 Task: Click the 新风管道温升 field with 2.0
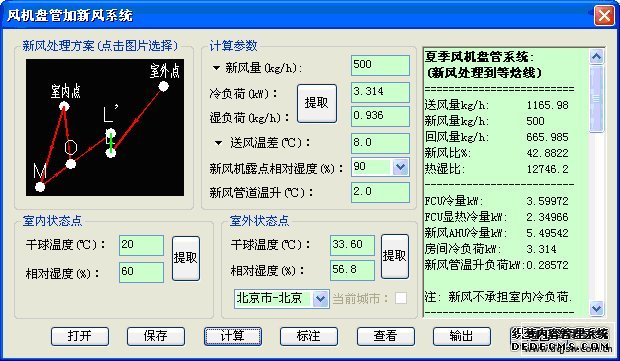click(x=380, y=193)
